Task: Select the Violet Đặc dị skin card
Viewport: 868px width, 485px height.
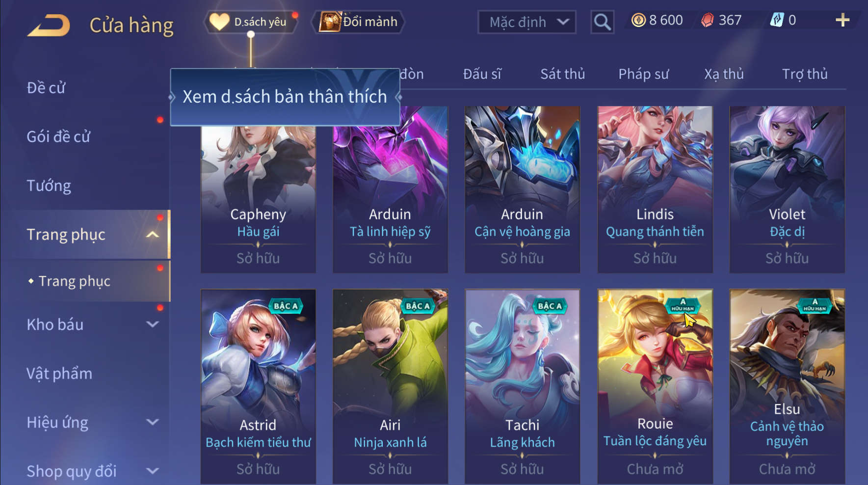Action: [x=787, y=189]
